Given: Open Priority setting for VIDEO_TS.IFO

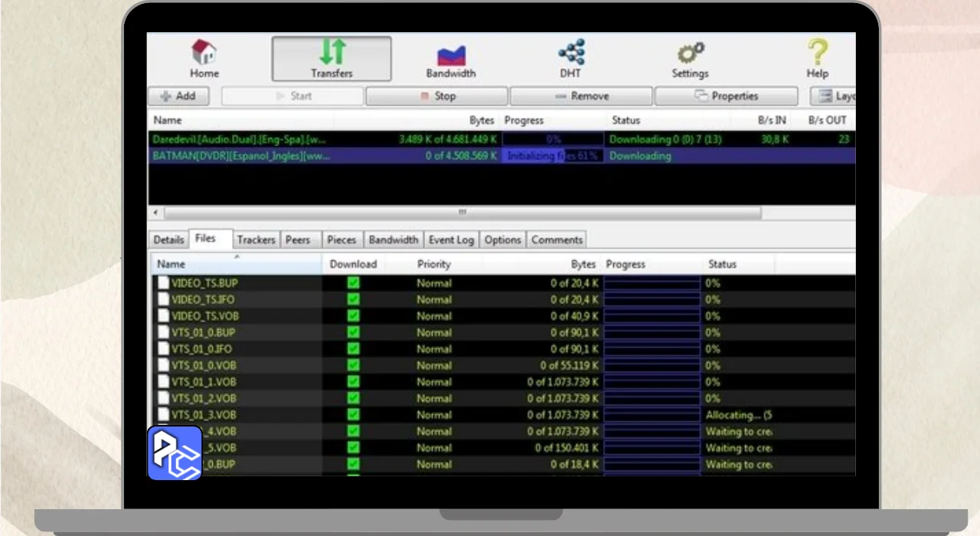Looking at the screenshot, I should (433, 299).
